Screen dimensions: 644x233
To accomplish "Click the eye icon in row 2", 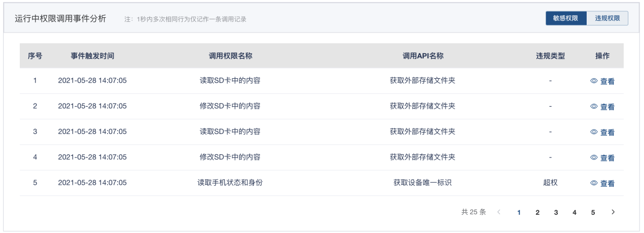I will point(594,106).
